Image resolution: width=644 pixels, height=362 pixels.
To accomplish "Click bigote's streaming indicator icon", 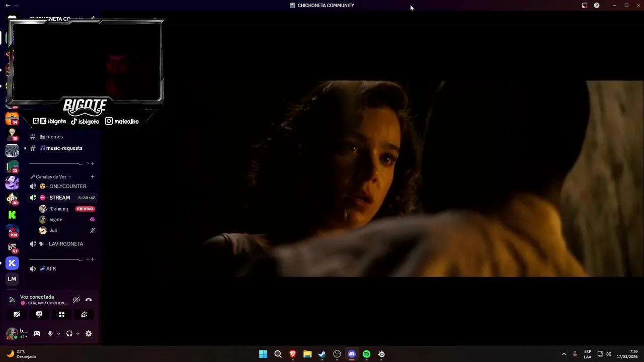I will click(93, 220).
